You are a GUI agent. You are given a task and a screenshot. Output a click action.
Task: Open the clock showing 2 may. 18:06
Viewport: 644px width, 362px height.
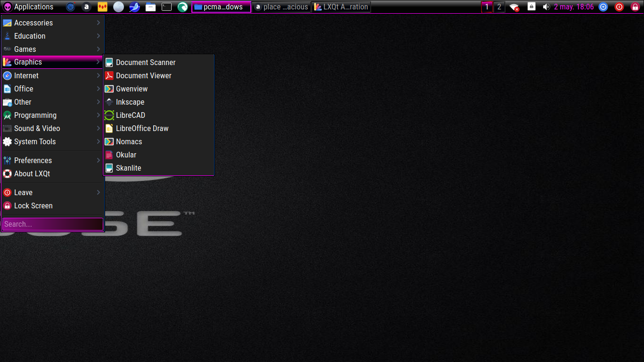(x=574, y=7)
